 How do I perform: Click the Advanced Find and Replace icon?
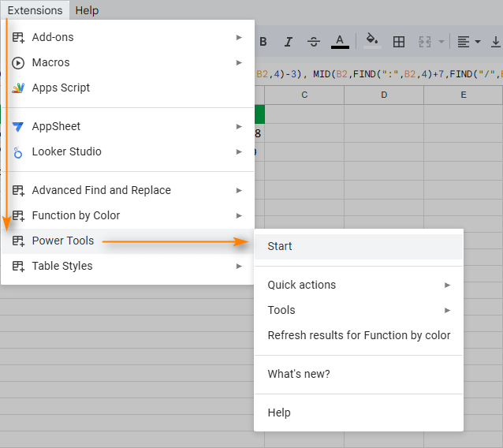tap(18, 190)
